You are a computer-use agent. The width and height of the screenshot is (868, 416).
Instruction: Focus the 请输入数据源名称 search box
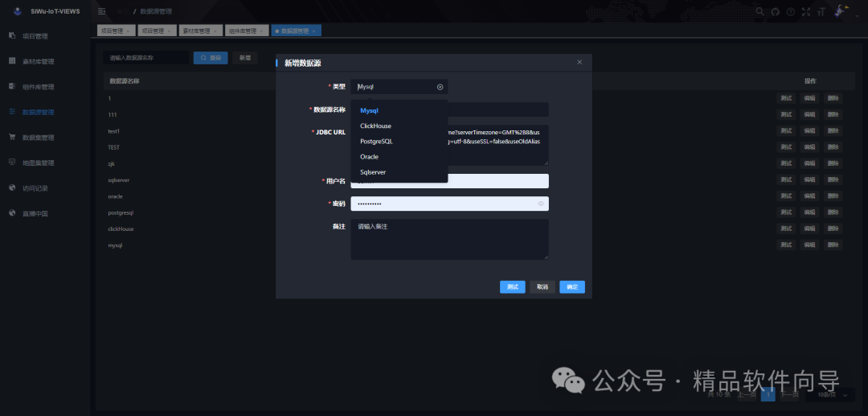(146, 58)
